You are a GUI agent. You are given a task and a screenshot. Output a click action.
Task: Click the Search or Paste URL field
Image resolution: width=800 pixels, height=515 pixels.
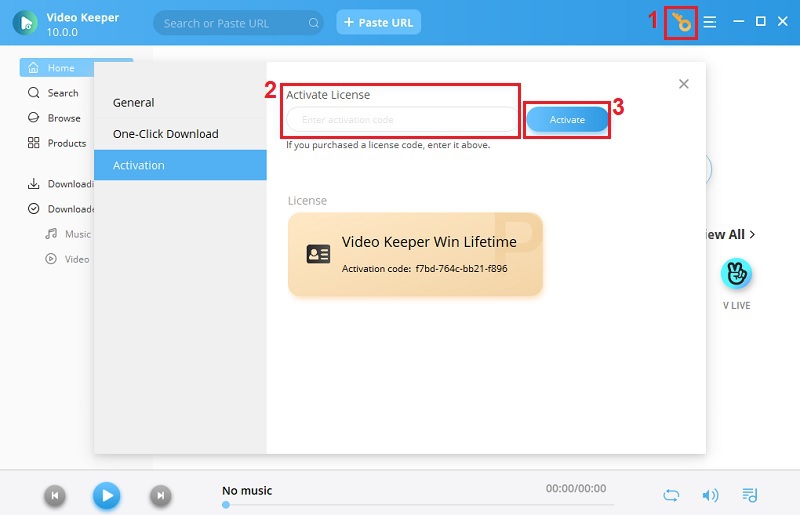[238, 23]
